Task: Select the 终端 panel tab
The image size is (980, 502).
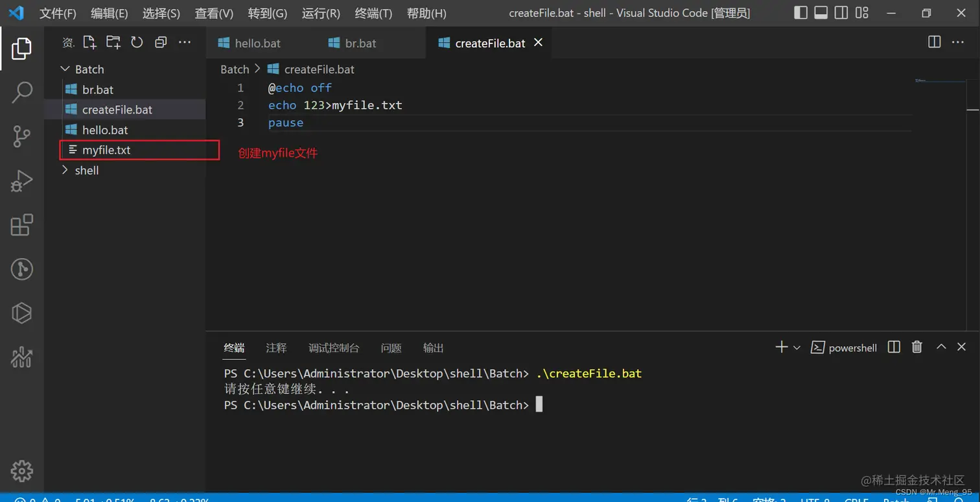Action: 234,348
